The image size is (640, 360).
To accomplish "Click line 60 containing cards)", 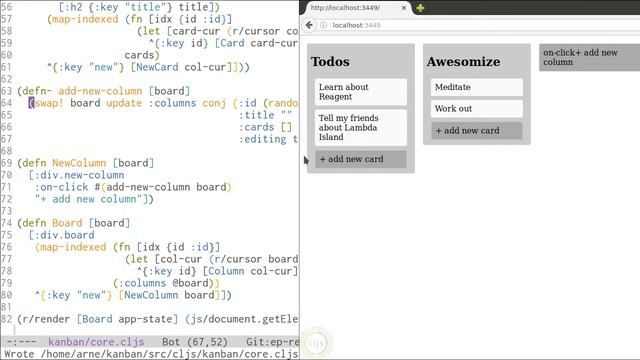I will click(x=142, y=55).
